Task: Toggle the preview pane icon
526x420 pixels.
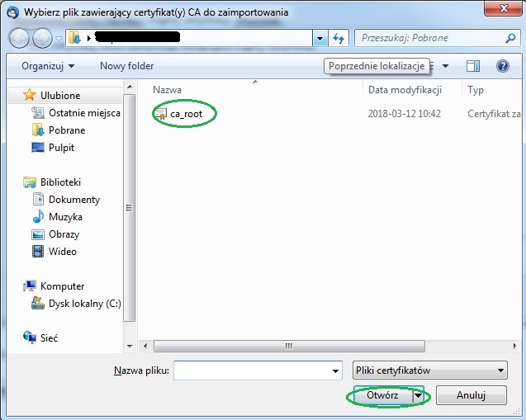Action: (473, 66)
